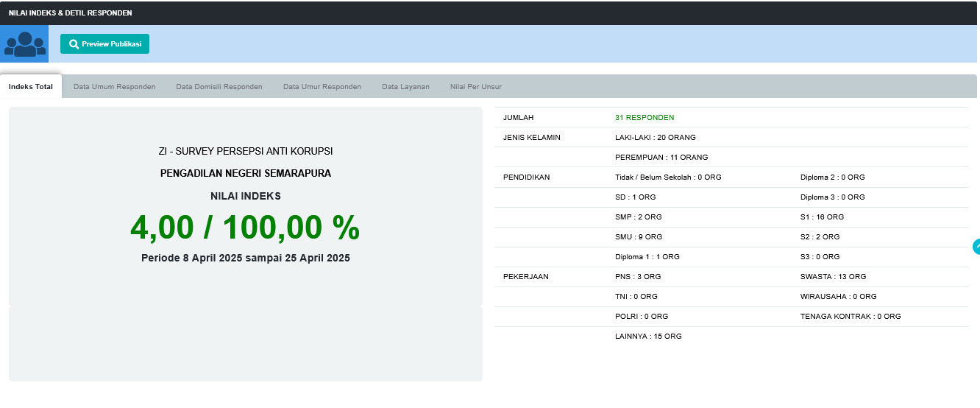The image size is (980, 408).
Task: Click the Diploma 2 : 0 ORG entry
Action: tap(833, 177)
